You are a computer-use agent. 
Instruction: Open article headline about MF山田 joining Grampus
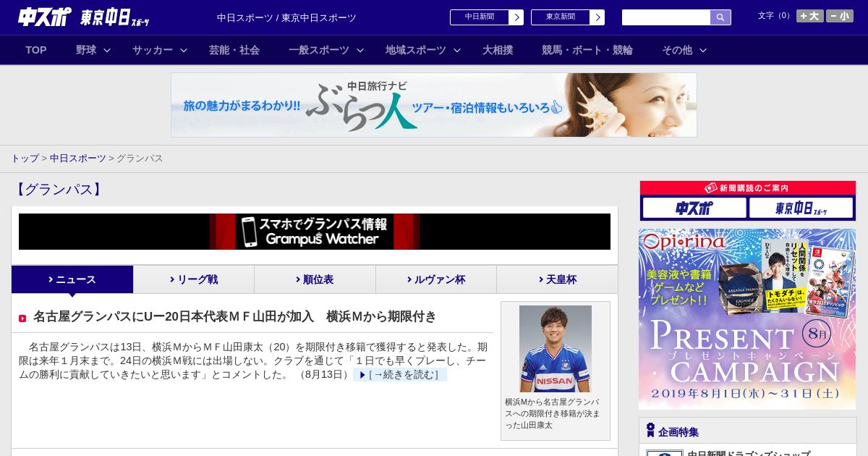point(235,317)
